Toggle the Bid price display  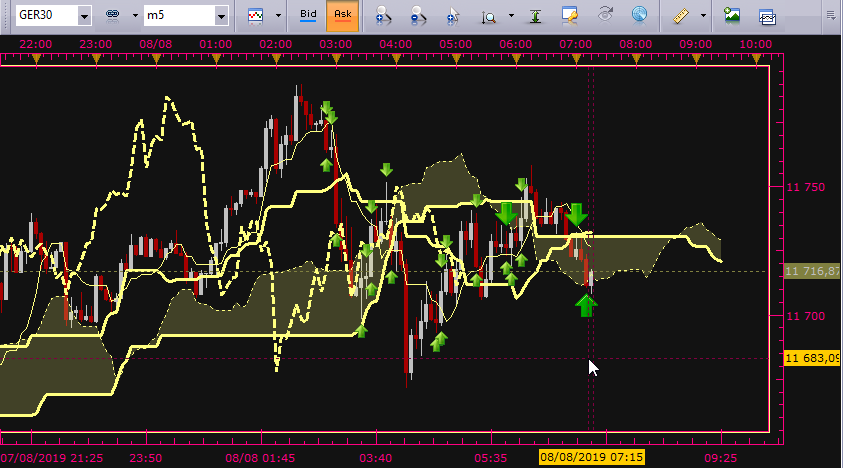(308, 15)
